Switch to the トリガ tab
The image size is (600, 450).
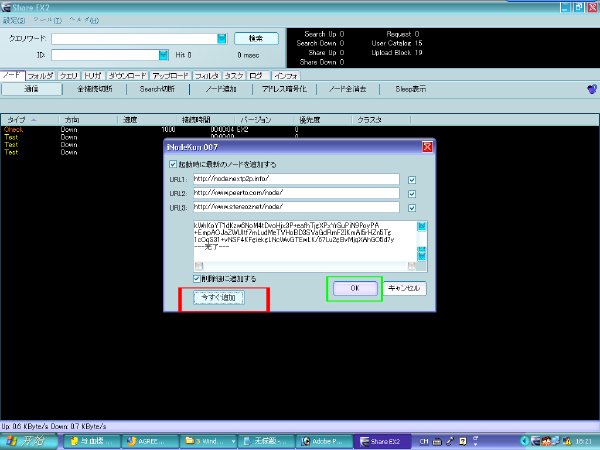click(93, 76)
